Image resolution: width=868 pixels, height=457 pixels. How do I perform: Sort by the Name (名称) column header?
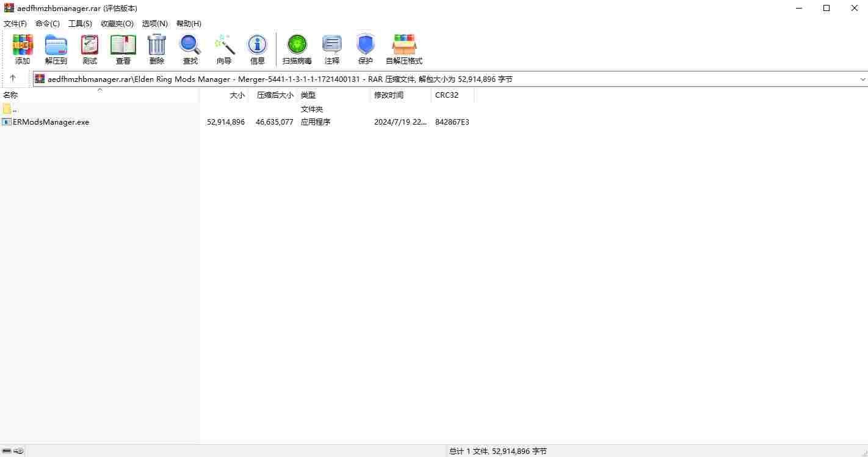pos(99,95)
